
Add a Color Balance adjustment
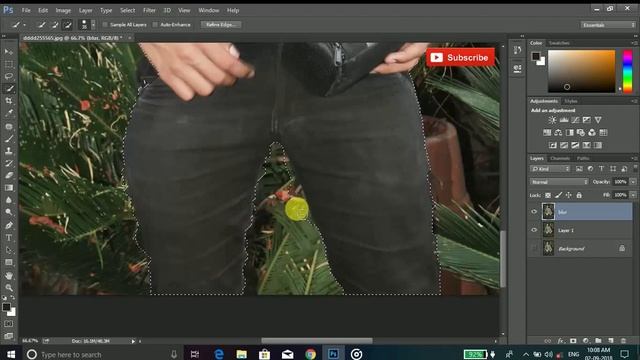pos(558,133)
